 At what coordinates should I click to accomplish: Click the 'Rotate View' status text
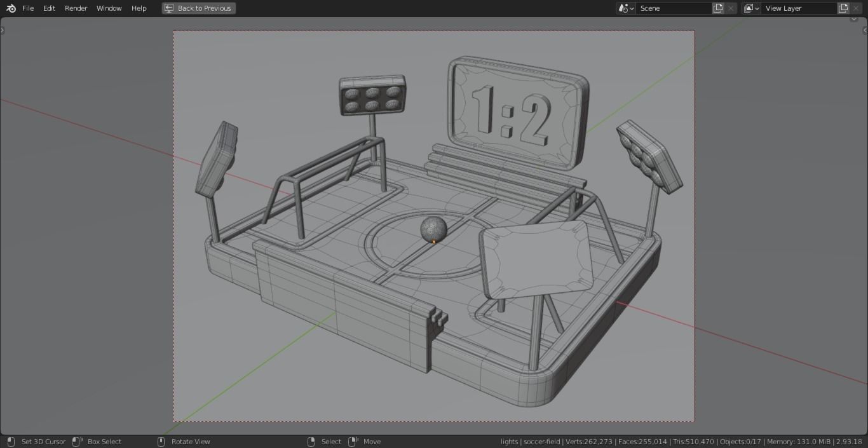(191, 442)
